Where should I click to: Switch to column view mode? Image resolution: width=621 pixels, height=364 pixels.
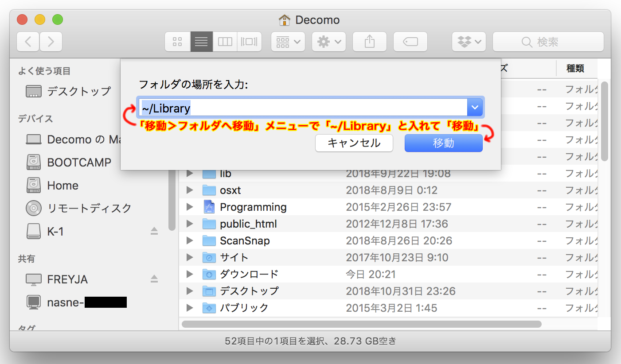pyautogui.click(x=225, y=42)
